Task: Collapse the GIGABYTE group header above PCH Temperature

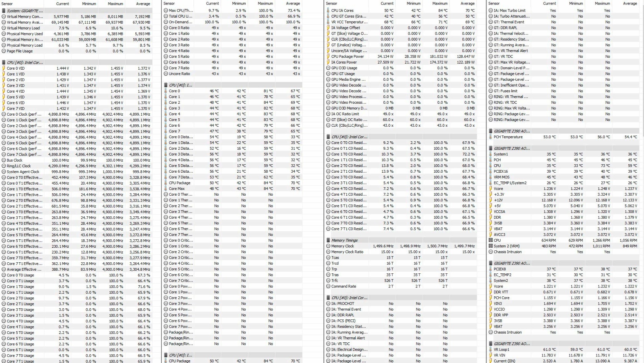Action: click(512, 131)
